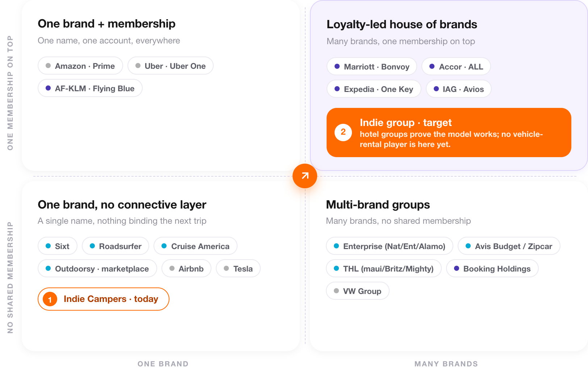The image size is (588, 370).
Task: Click the 'One brand + membership' heading
Action: (106, 24)
